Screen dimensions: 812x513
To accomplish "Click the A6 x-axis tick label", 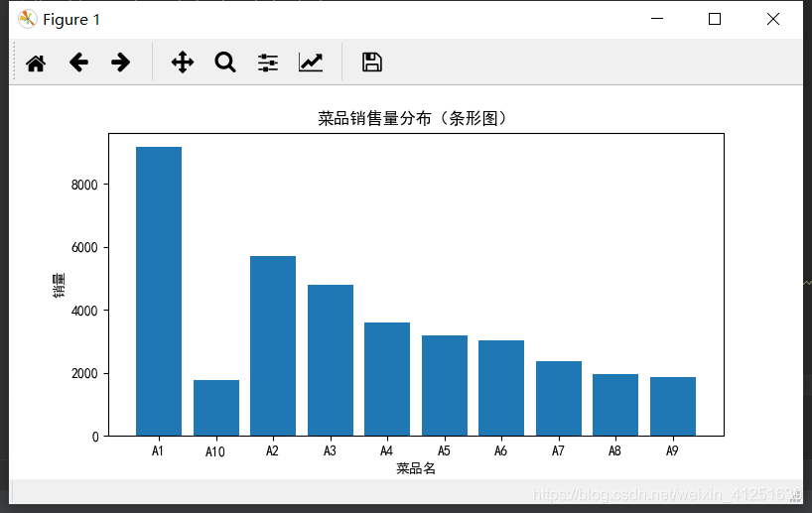I will pos(500,450).
